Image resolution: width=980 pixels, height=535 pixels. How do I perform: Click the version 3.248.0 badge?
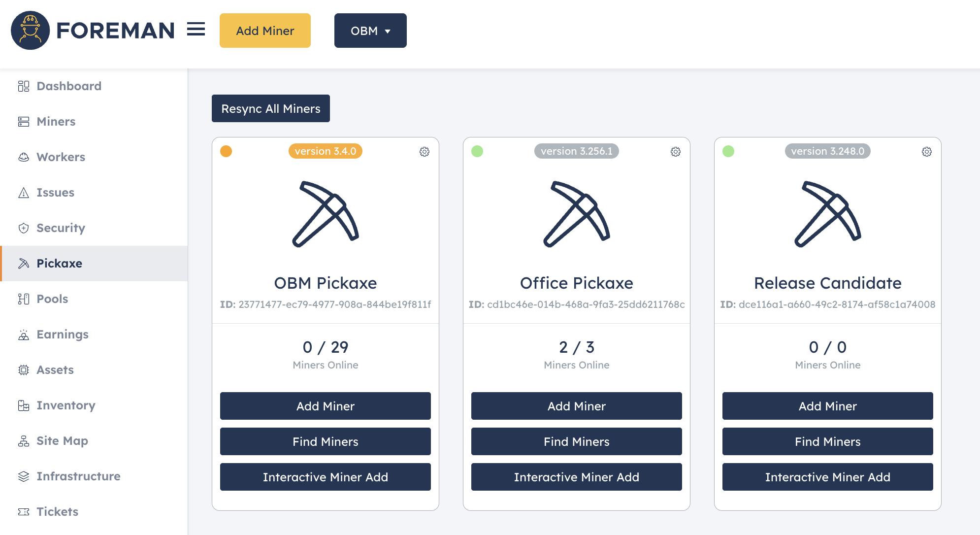point(828,151)
